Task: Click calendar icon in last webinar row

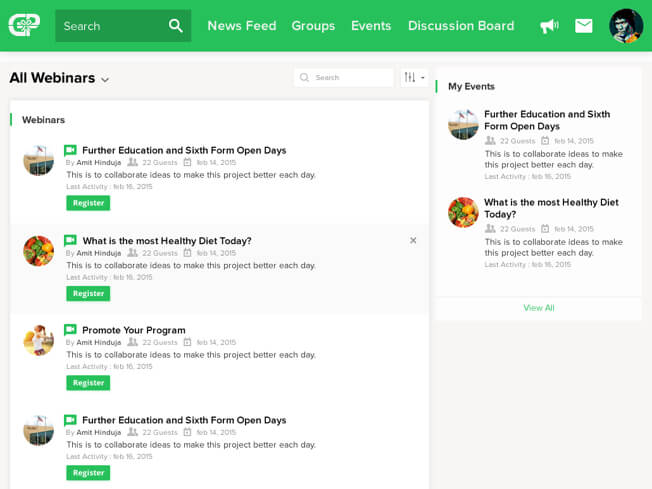Action: [188, 432]
